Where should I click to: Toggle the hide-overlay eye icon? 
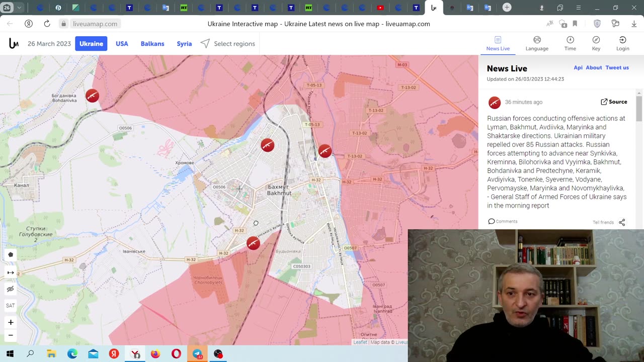[x=11, y=289]
